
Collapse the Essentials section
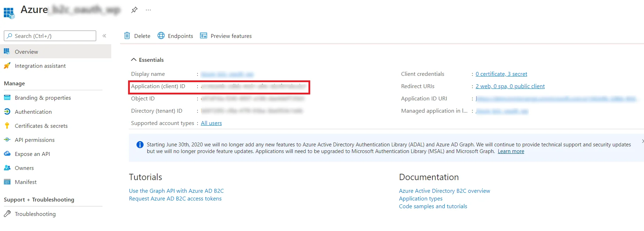click(134, 60)
